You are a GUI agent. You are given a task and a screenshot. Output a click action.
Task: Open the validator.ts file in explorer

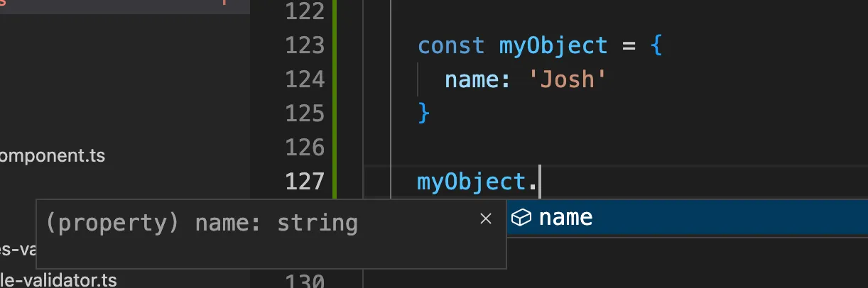(58, 280)
